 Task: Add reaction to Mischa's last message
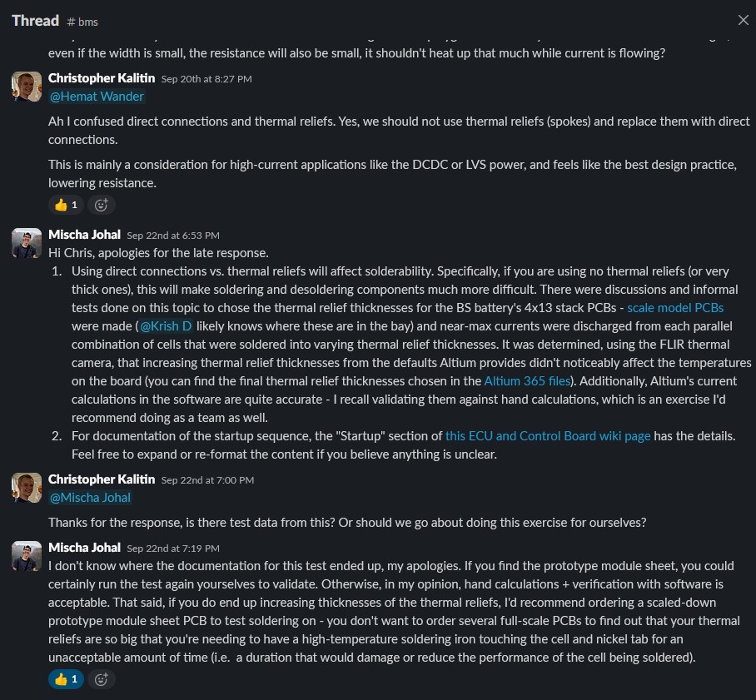click(x=102, y=678)
